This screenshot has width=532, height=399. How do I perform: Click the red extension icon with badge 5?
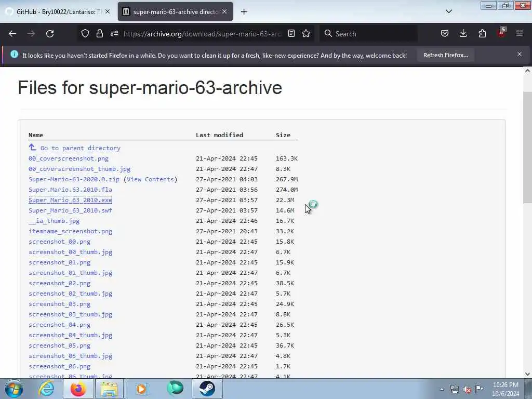(x=501, y=33)
